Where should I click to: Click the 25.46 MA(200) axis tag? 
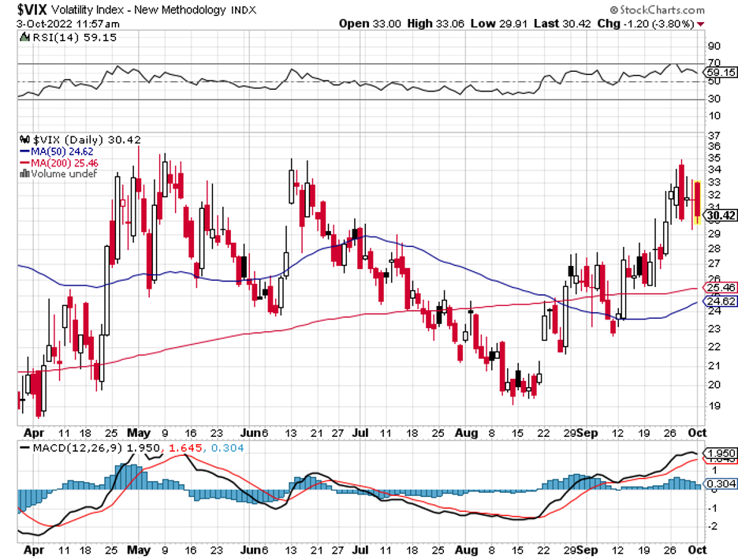pyautogui.click(x=719, y=287)
